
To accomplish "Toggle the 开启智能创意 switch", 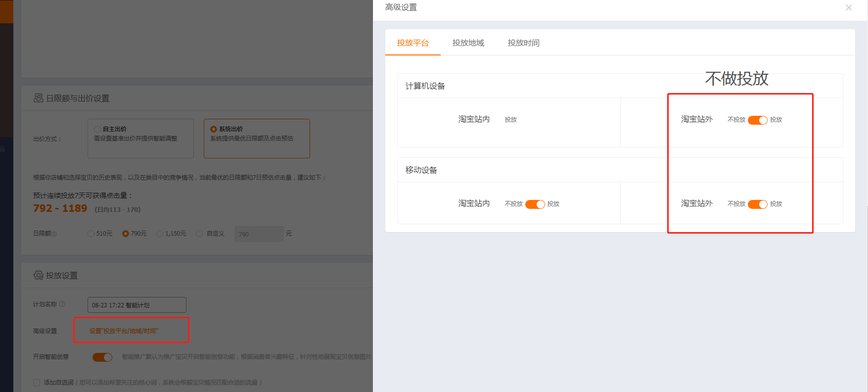I will click(x=102, y=357).
